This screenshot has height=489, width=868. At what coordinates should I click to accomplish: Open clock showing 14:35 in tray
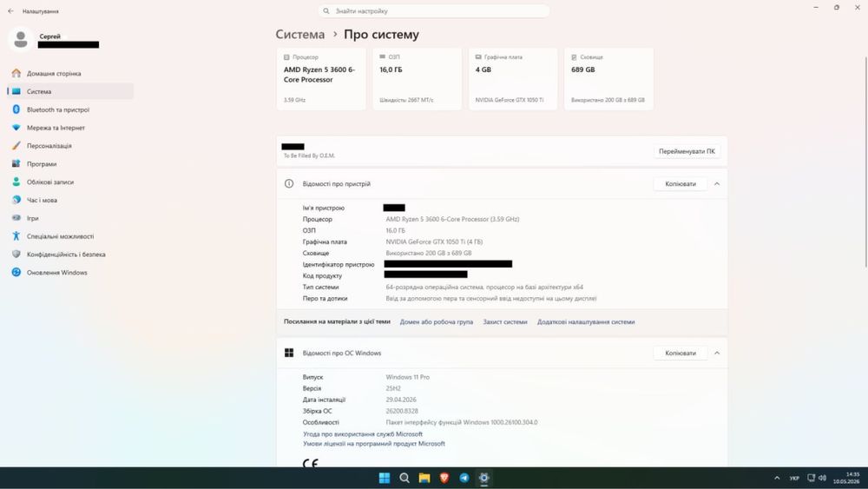coord(846,478)
